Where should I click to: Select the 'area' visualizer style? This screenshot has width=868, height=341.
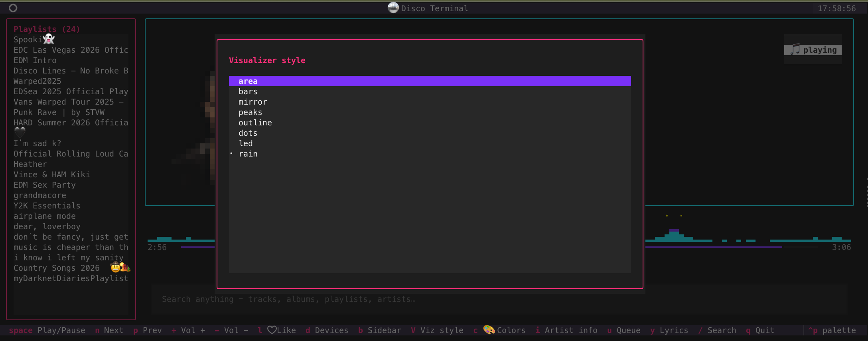coord(430,81)
